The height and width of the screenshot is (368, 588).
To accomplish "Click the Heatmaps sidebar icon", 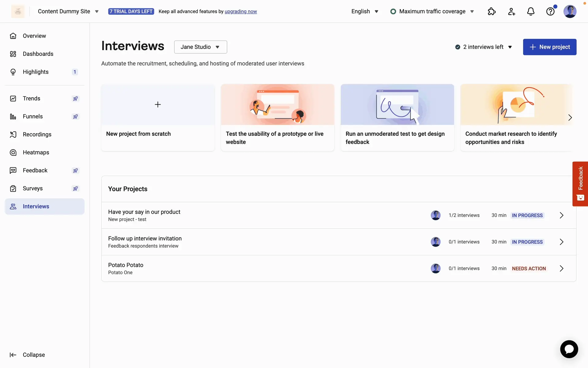I will click(13, 152).
